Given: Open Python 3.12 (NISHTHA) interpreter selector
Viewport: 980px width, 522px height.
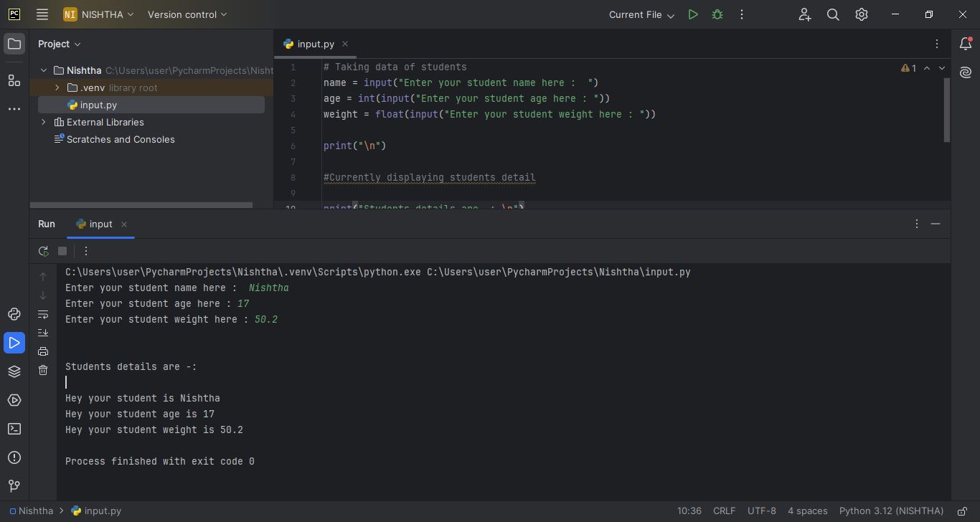Looking at the screenshot, I should [891, 511].
